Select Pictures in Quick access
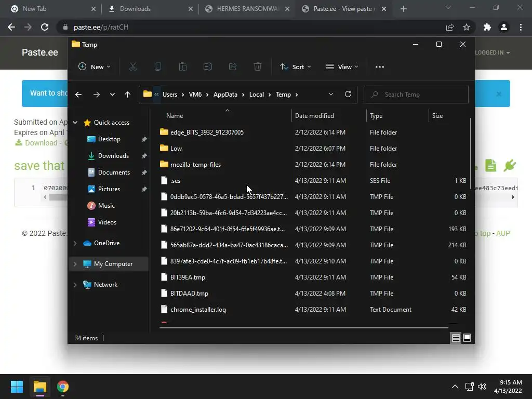 pos(109,189)
